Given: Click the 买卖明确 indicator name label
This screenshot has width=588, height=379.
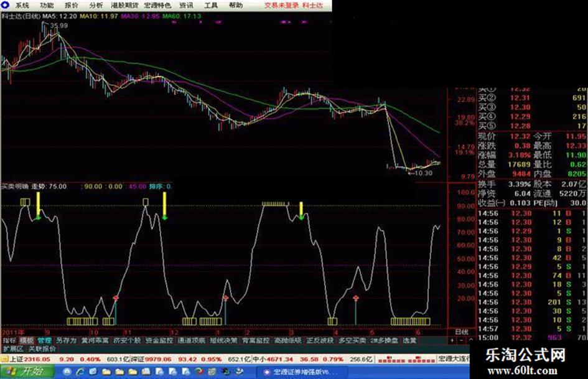Looking at the screenshot, I should 15,186.
